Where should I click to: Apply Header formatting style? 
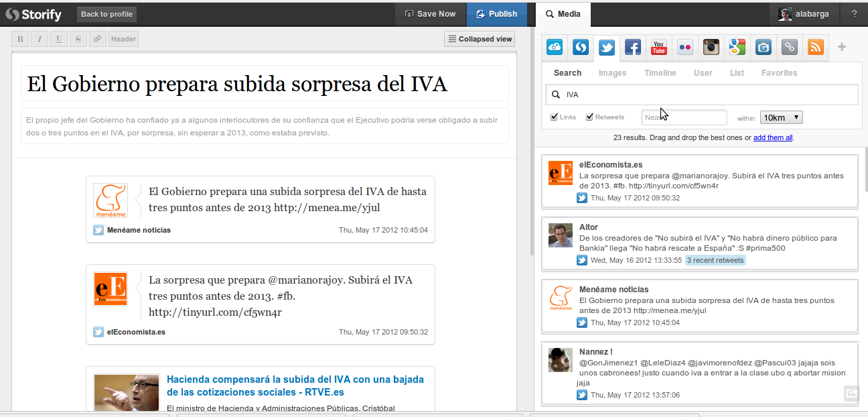[123, 39]
